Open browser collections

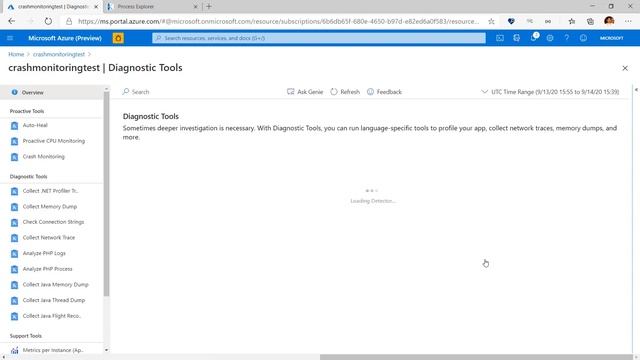tap(590, 21)
